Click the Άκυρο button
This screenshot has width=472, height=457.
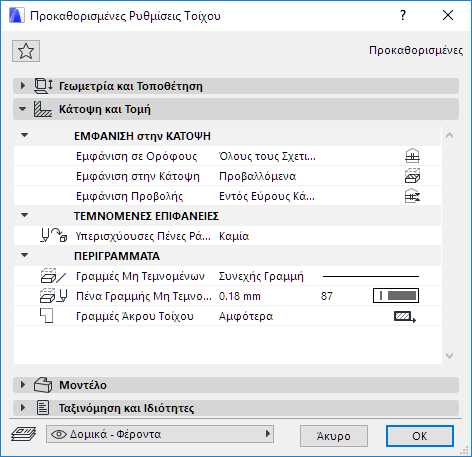click(334, 436)
